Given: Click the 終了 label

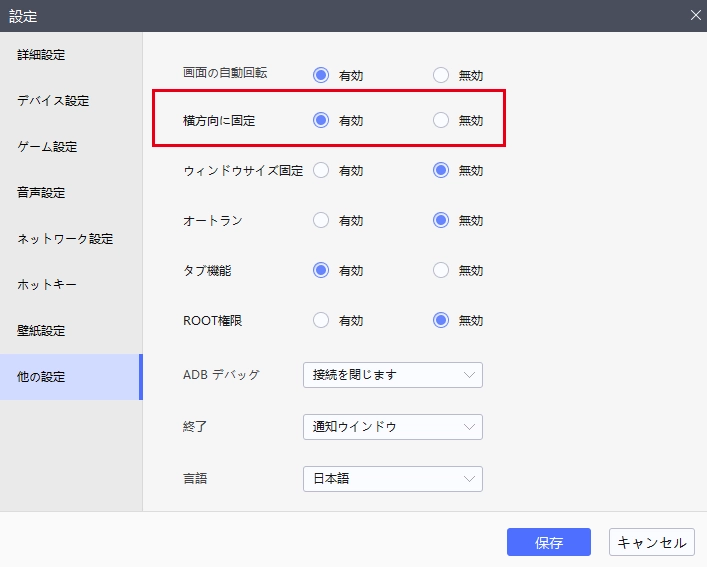Looking at the screenshot, I should coord(195,426).
